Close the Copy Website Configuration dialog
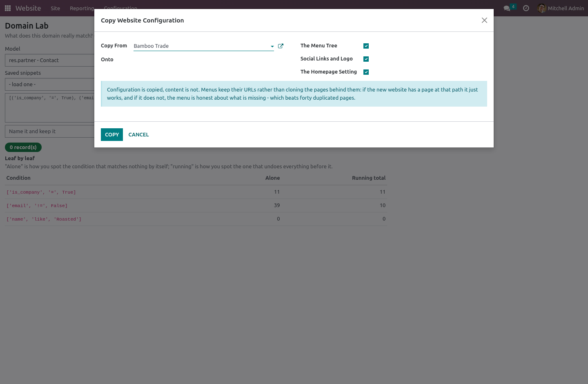588x384 pixels. [x=484, y=20]
